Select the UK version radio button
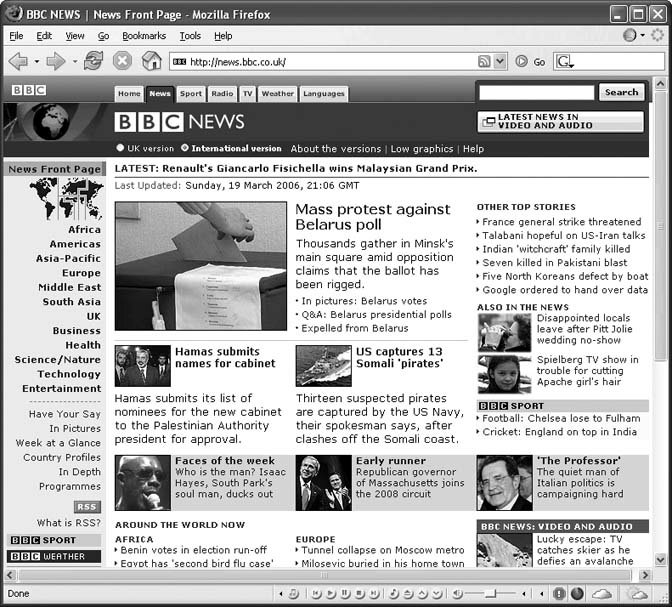Image resolution: width=672 pixels, height=607 pixels. point(120,148)
